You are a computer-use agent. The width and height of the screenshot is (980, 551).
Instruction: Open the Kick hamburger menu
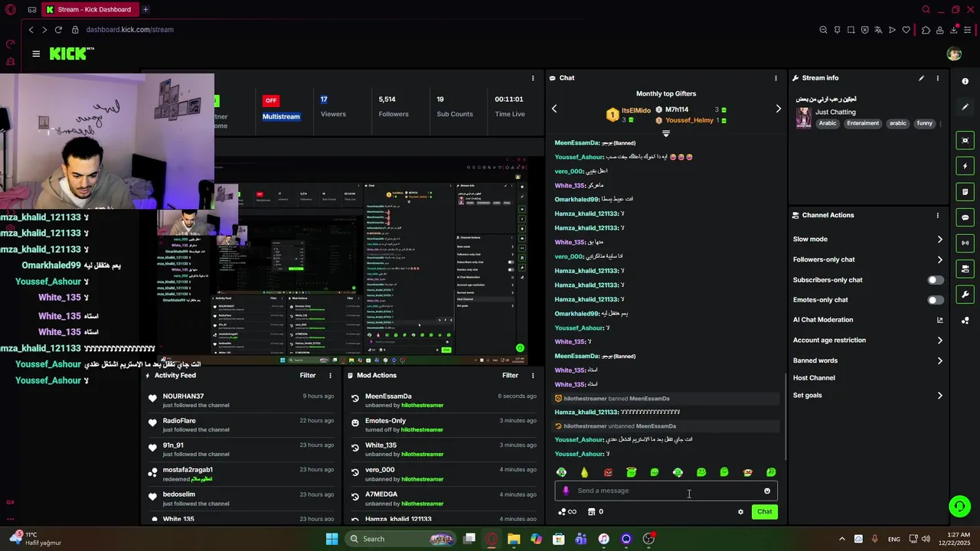(x=36, y=54)
